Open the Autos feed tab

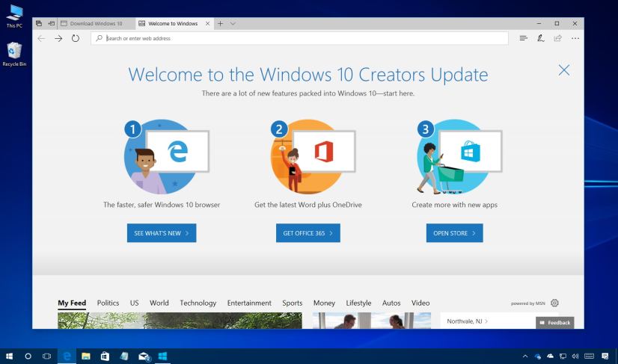(x=391, y=303)
